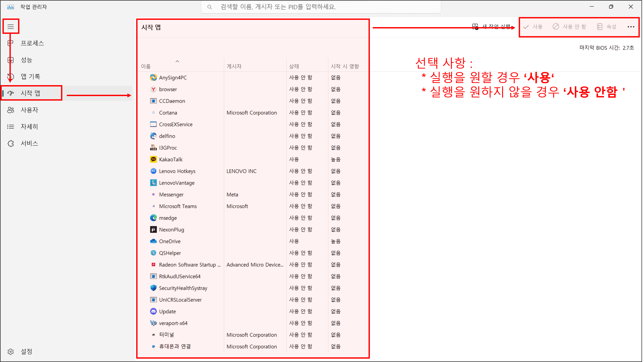Select the Discord Update icon
Screen dimensions: 644x362
[153, 311]
